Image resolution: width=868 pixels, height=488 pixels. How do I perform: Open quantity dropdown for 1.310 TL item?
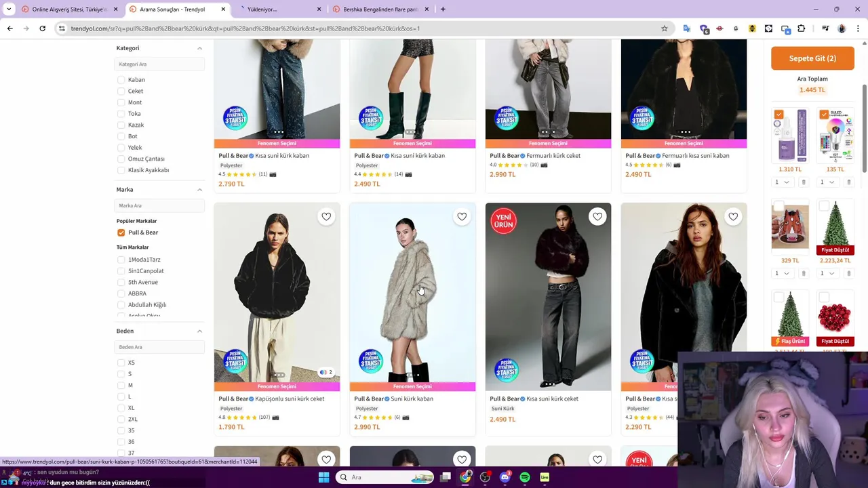pos(782,182)
